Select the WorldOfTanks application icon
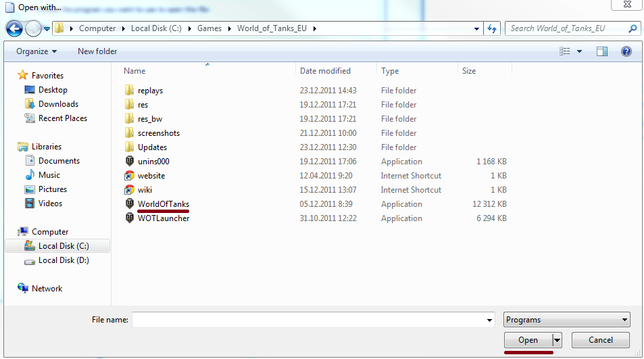The height and width of the screenshot is (359, 644). click(x=129, y=204)
